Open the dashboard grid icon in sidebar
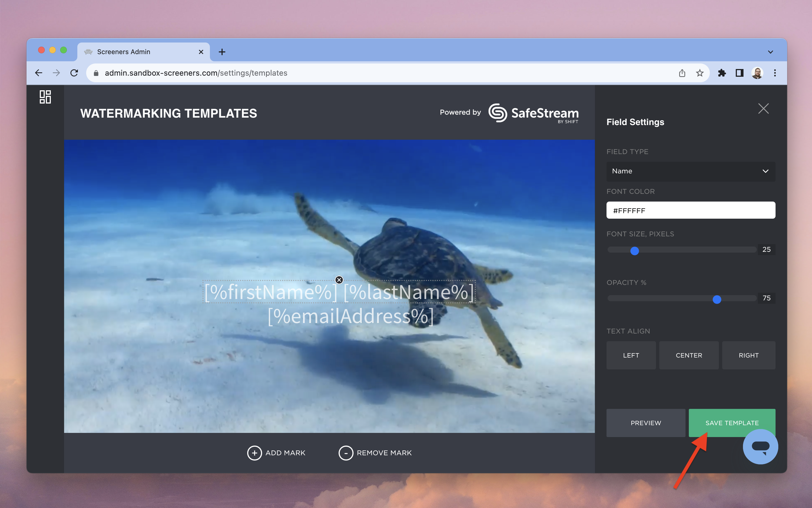Image resolution: width=812 pixels, height=508 pixels. pos(45,97)
